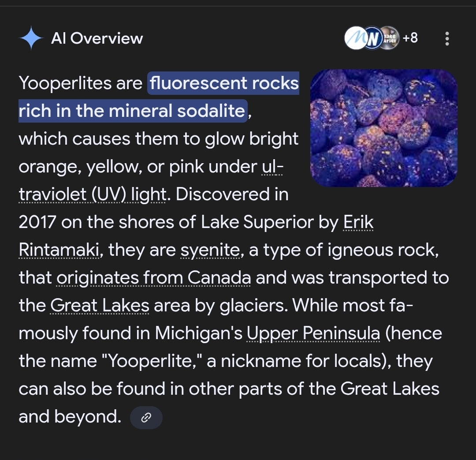This screenshot has height=460, width=476.
Task: Click the N source avatar icon
Action: (x=372, y=38)
